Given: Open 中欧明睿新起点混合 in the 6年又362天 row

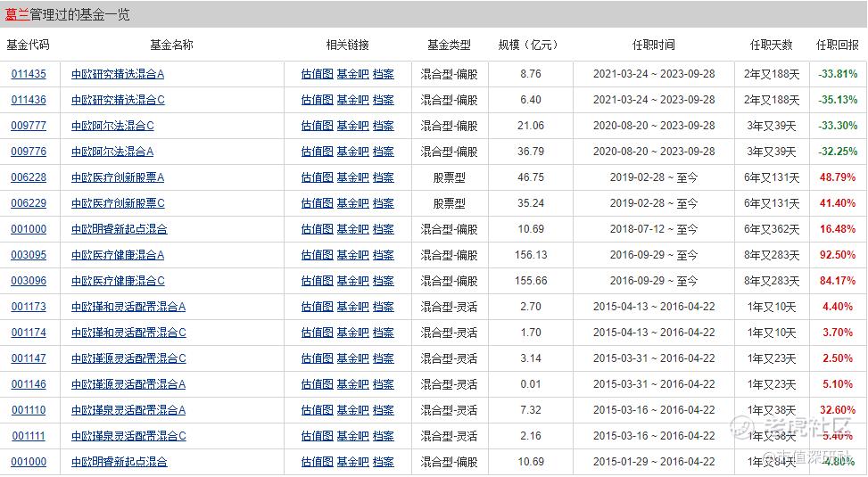Looking at the screenshot, I should 120,229.
